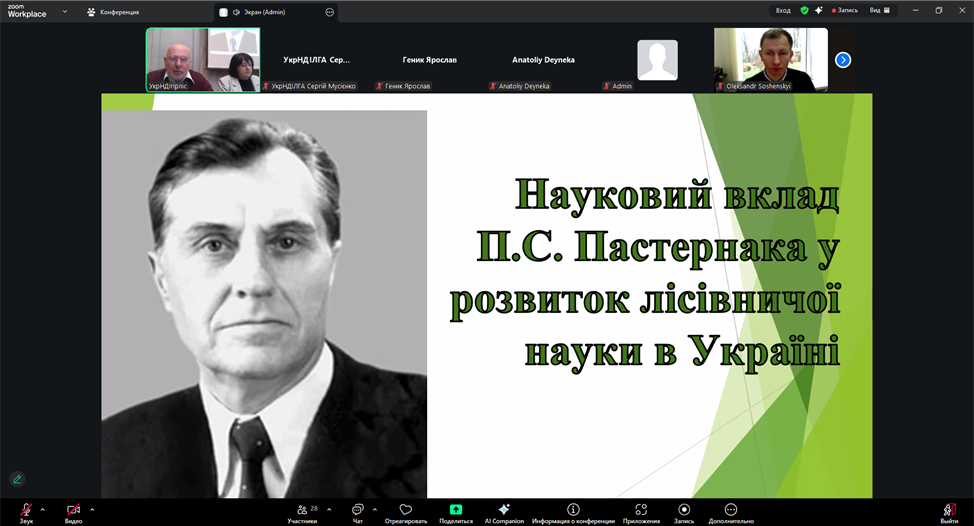Open the Приложения apps panel
The width and height of the screenshot is (974, 526).
click(x=641, y=511)
